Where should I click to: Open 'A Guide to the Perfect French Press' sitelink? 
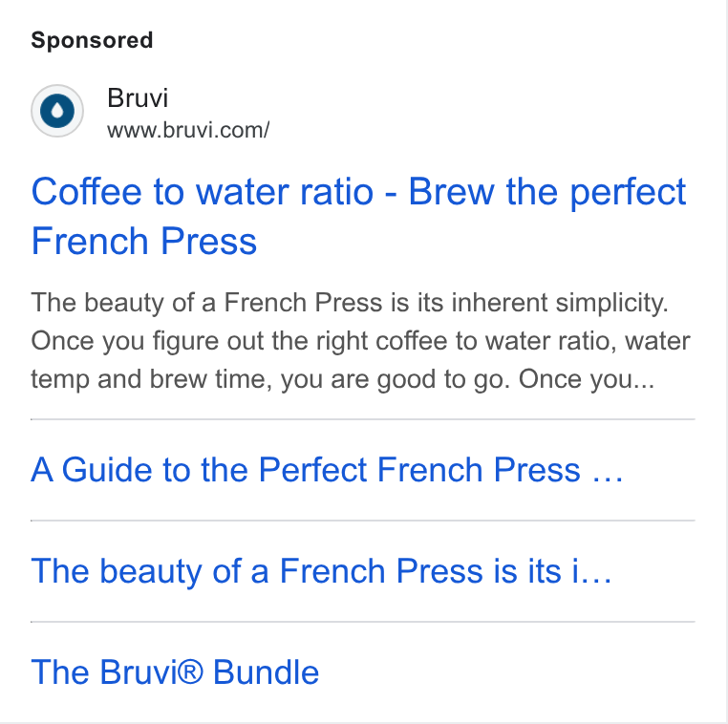328,470
